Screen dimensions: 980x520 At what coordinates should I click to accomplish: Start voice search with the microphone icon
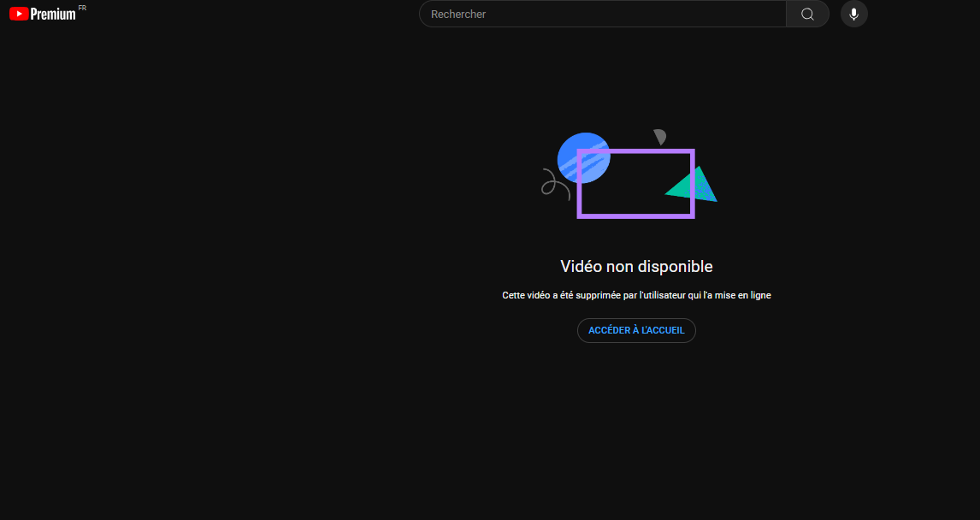(x=853, y=14)
